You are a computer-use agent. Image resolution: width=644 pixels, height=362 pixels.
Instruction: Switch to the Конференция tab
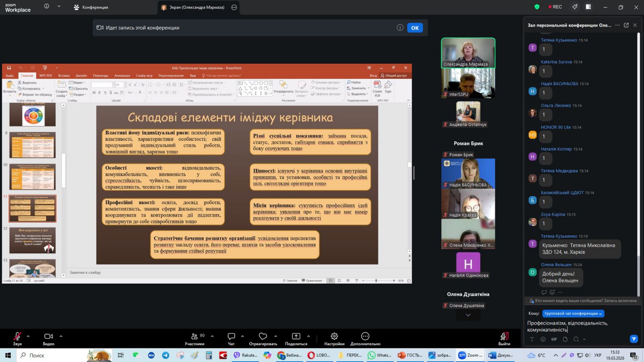click(x=91, y=7)
